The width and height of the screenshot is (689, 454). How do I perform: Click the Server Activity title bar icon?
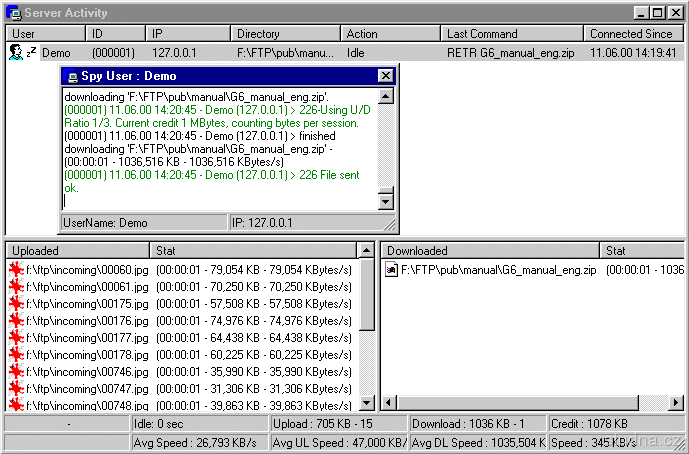point(12,13)
